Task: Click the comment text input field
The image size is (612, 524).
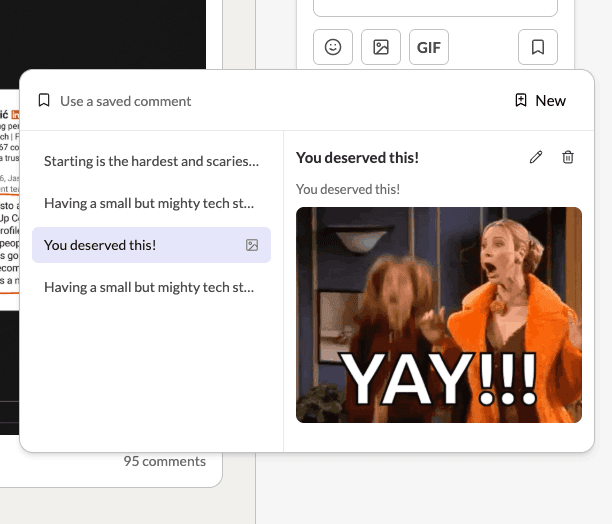Action: (x=435, y=8)
